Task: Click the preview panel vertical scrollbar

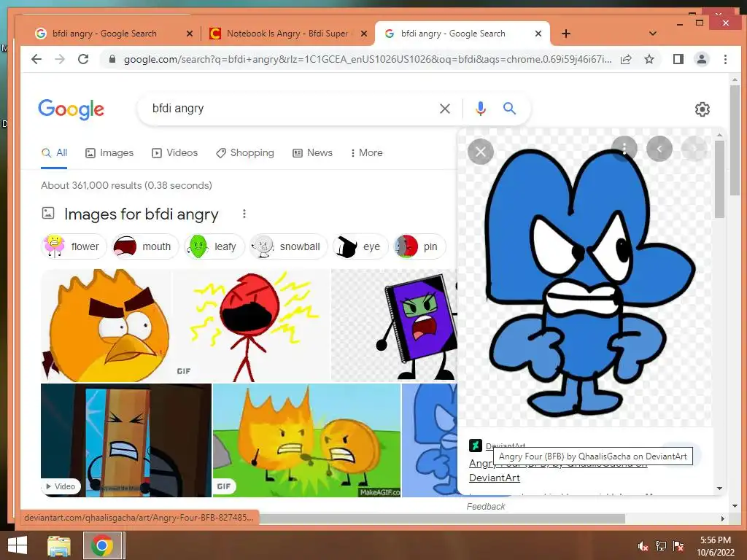Action: point(719,179)
